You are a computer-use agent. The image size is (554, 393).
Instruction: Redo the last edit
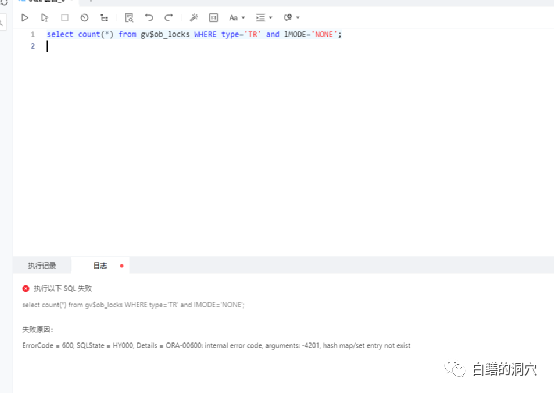point(169,17)
